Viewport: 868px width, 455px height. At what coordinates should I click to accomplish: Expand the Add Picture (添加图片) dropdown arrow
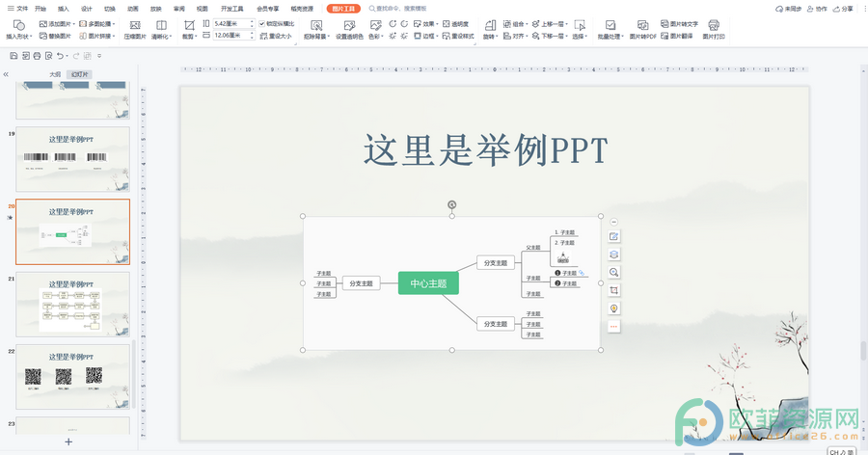coord(73,24)
